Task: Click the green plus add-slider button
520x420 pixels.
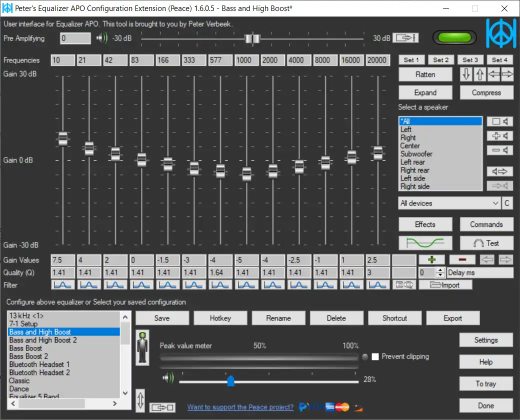Action: click(431, 260)
